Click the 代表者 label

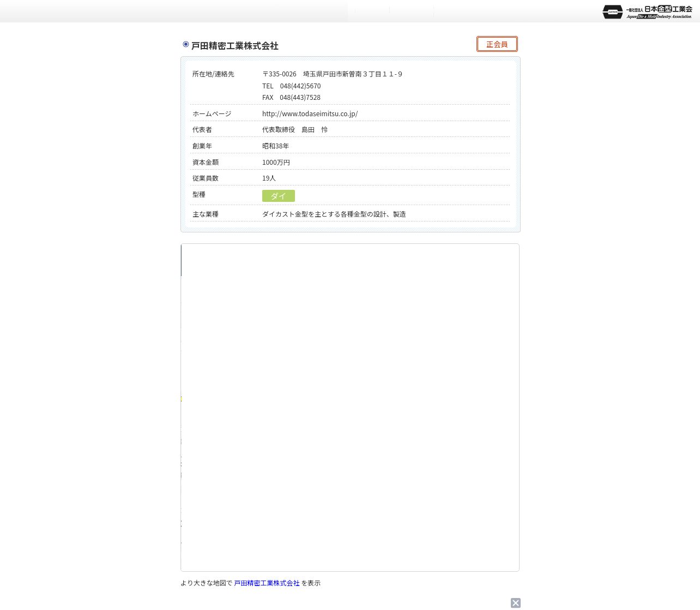(x=202, y=130)
